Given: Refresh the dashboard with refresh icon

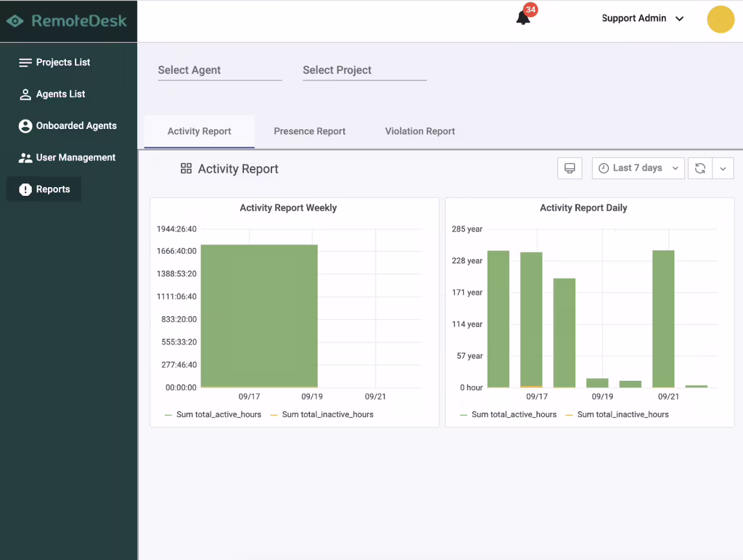Looking at the screenshot, I should tap(700, 168).
